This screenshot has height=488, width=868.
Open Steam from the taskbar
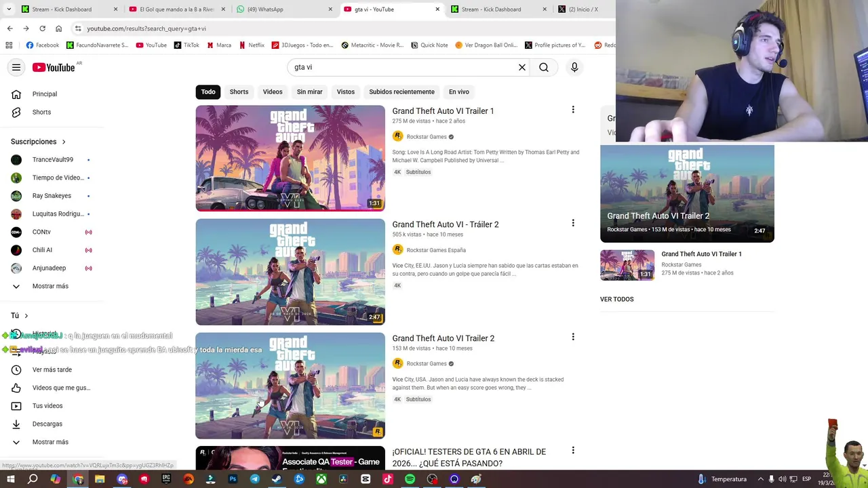pyautogui.click(x=277, y=479)
